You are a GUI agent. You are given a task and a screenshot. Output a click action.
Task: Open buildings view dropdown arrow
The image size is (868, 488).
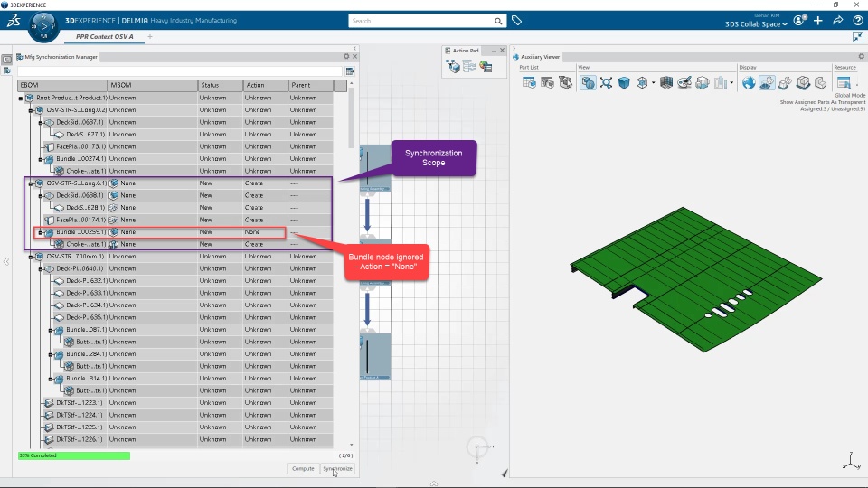pos(731,83)
